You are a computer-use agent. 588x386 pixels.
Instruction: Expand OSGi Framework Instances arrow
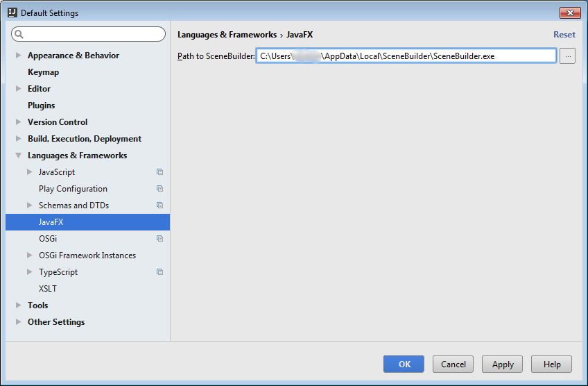pyautogui.click(x=29, y=255)
